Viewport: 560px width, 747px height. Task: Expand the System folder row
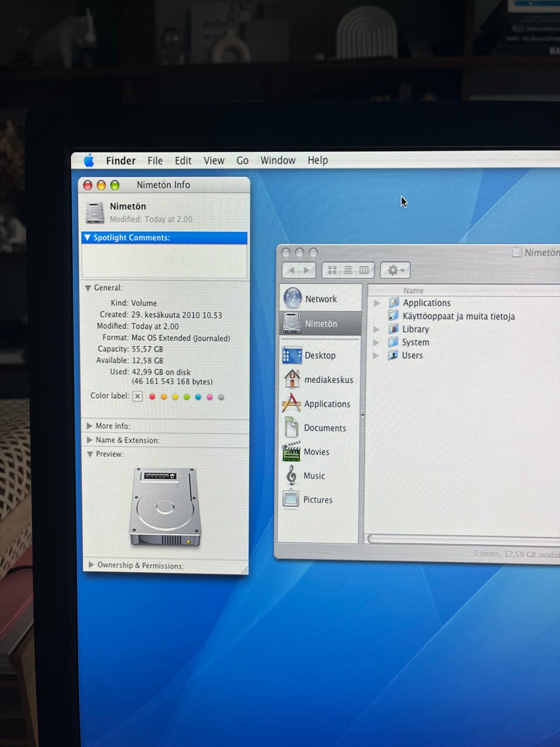pos(376,343)
